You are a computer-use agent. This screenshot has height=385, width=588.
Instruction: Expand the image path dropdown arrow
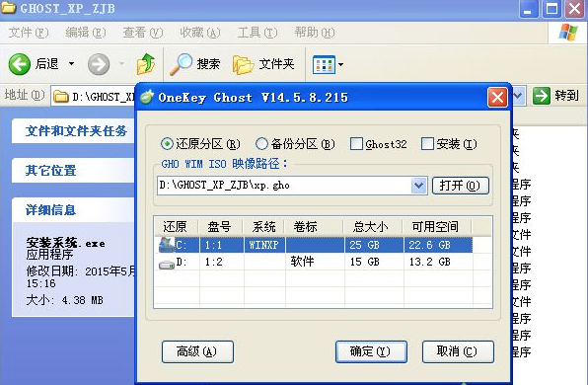(419, 186)
